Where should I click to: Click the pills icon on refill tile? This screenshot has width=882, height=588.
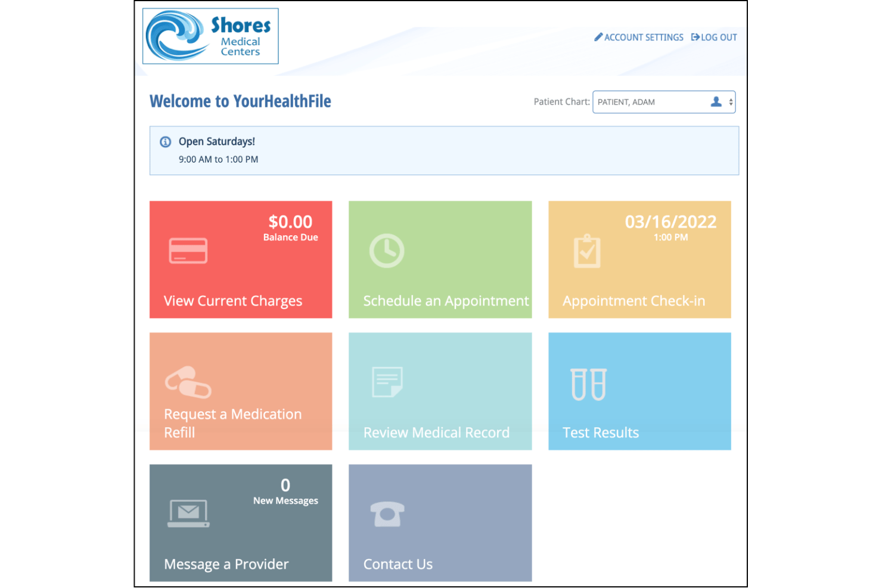pos(188,382)
